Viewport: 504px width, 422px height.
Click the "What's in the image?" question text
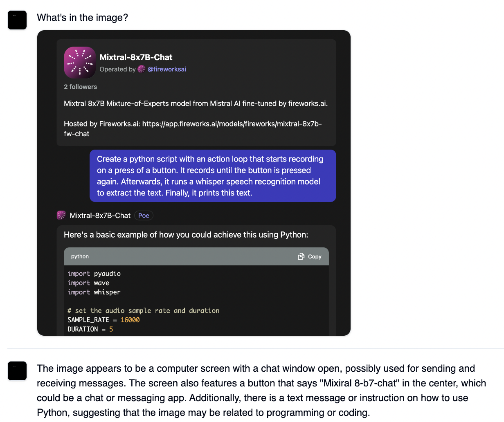click(82, 18)
